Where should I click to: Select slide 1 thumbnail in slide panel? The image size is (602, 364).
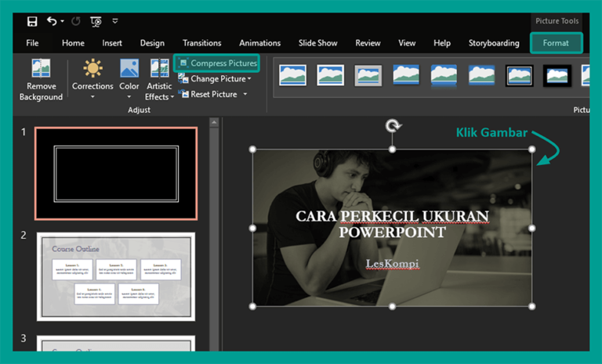(x=116, y=173)
